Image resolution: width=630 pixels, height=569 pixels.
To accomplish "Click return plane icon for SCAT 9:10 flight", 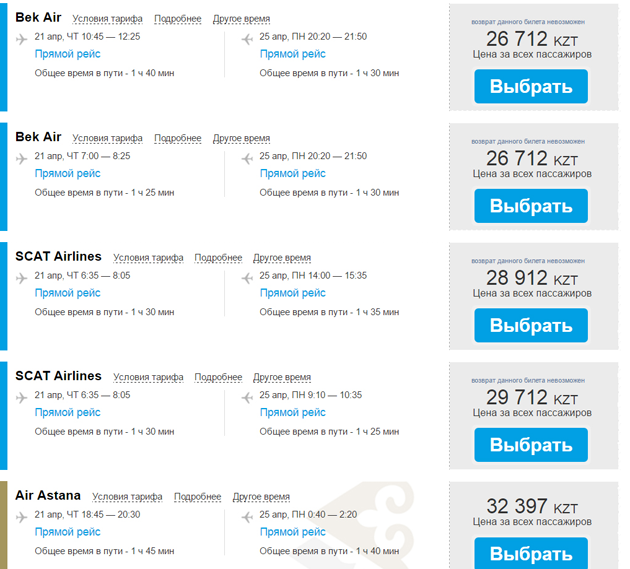I will coord(247,397).
